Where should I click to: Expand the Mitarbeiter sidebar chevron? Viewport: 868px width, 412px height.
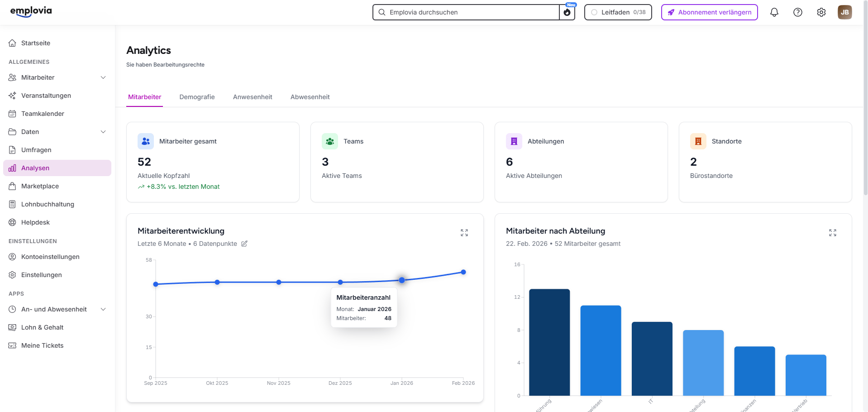(103, 77)
